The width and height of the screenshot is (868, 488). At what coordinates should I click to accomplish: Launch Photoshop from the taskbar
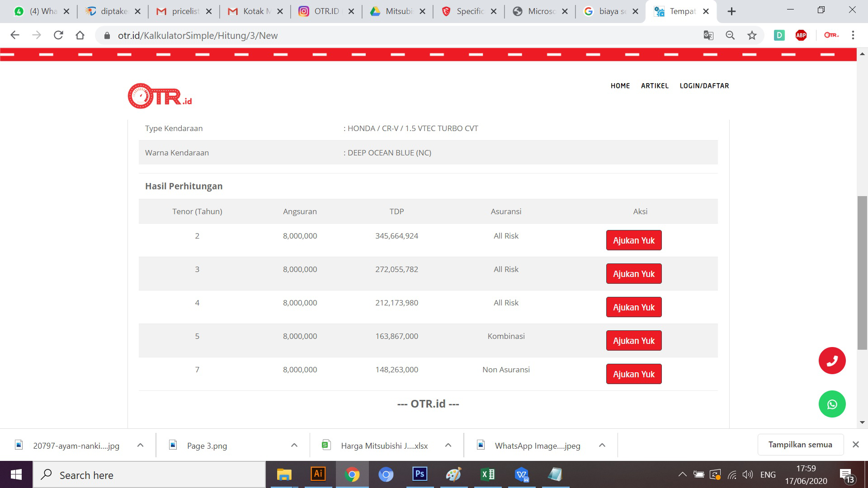tap(420, 474)
